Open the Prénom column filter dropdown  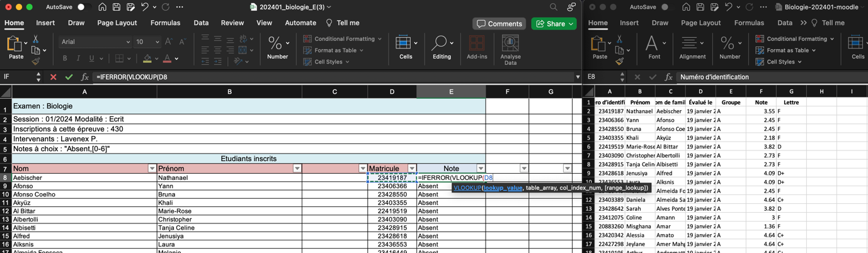pyautogui.click(x=297, y=169)
